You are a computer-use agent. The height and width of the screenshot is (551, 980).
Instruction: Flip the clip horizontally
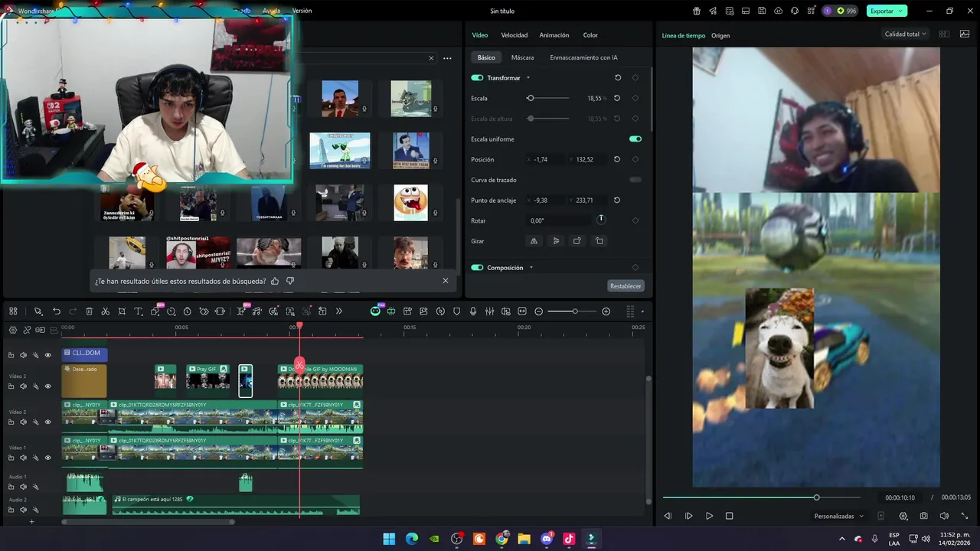click(x=534, y=241)
